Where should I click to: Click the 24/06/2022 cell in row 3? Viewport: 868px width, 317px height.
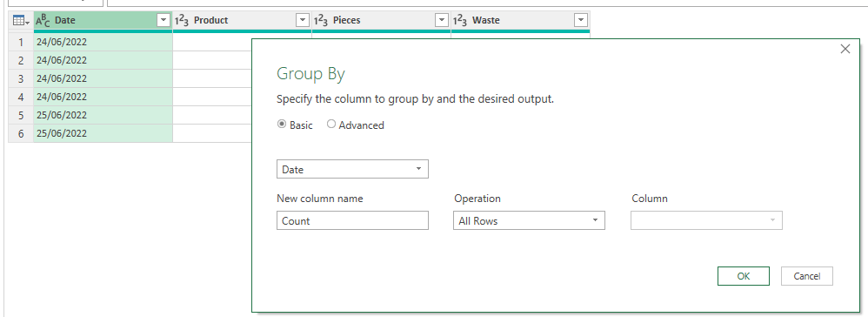tap(103, 78)
